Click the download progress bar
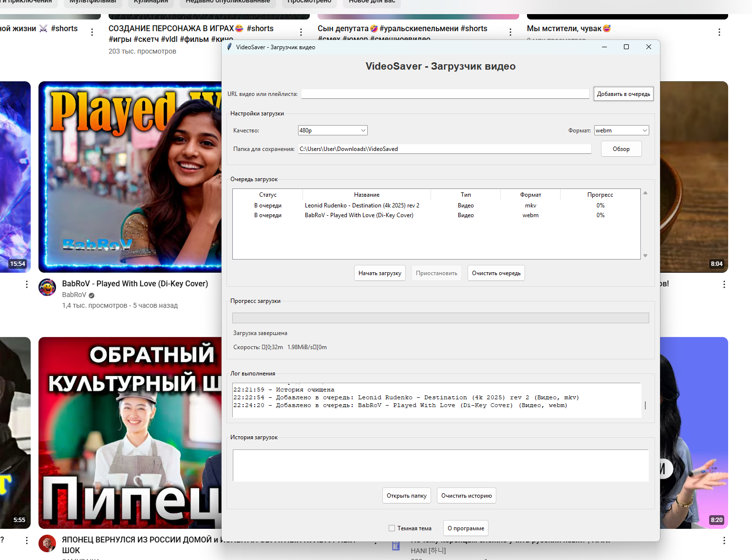This screenshot has width=752, height=560. (x=441, y=318)
